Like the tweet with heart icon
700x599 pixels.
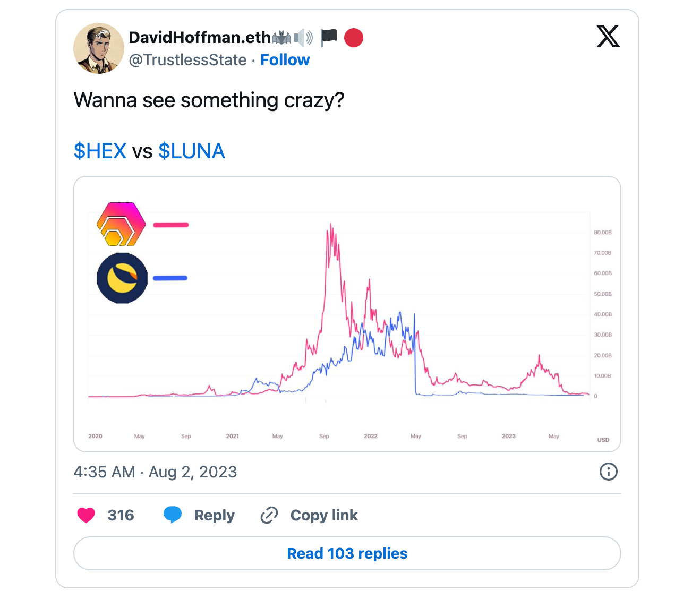[86, 515]
